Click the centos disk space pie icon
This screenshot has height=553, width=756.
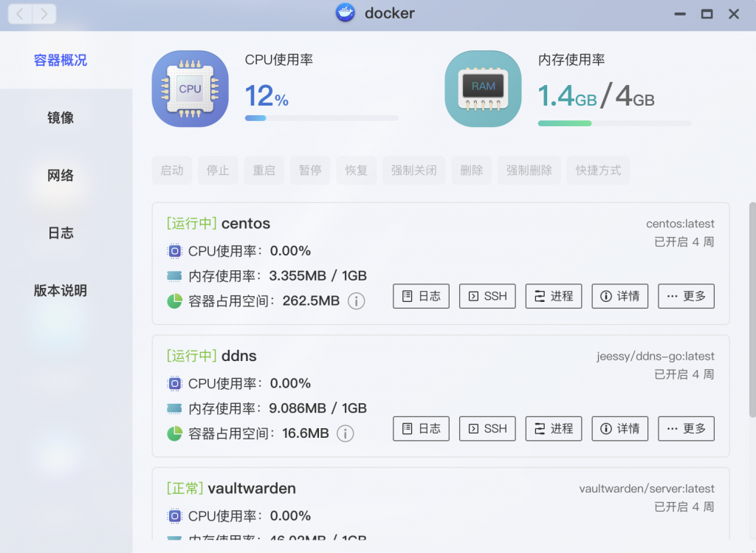(x=174, y=300)
